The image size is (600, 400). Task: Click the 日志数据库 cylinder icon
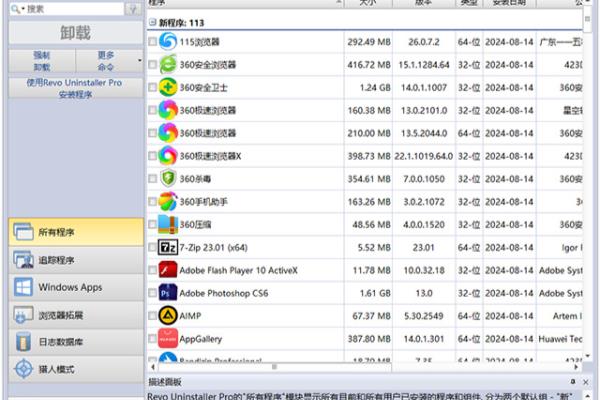pos(23,342)
